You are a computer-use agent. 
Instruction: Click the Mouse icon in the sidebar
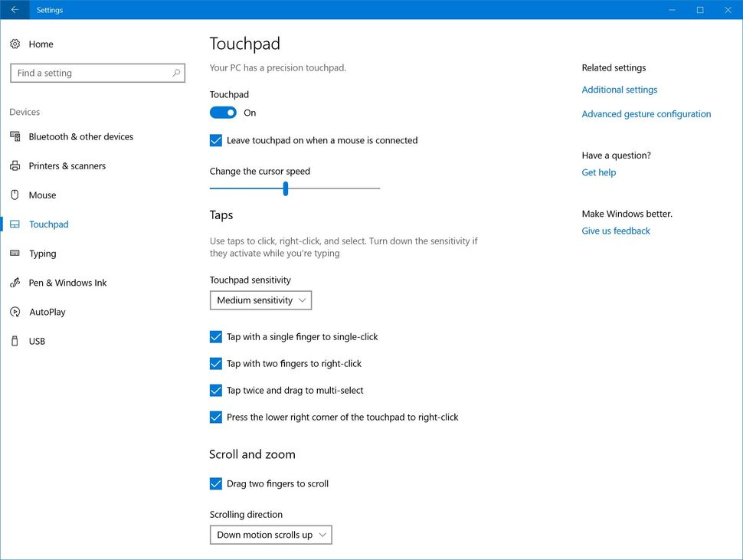point(15,195)
